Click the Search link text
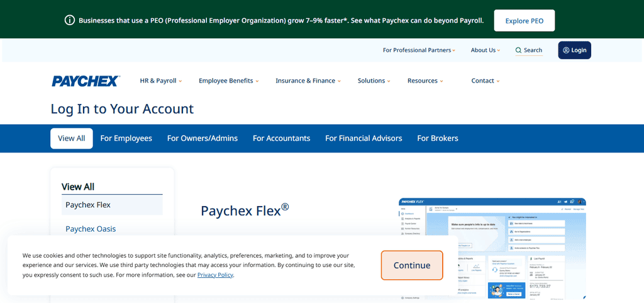Screen dimensions: 644x303 533,50
